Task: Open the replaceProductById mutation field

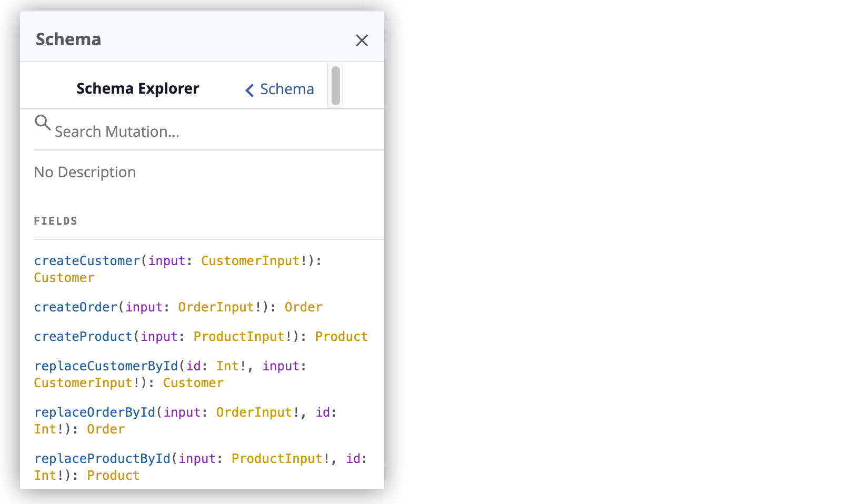Action: pyautogui.click(x=102, y=459)
